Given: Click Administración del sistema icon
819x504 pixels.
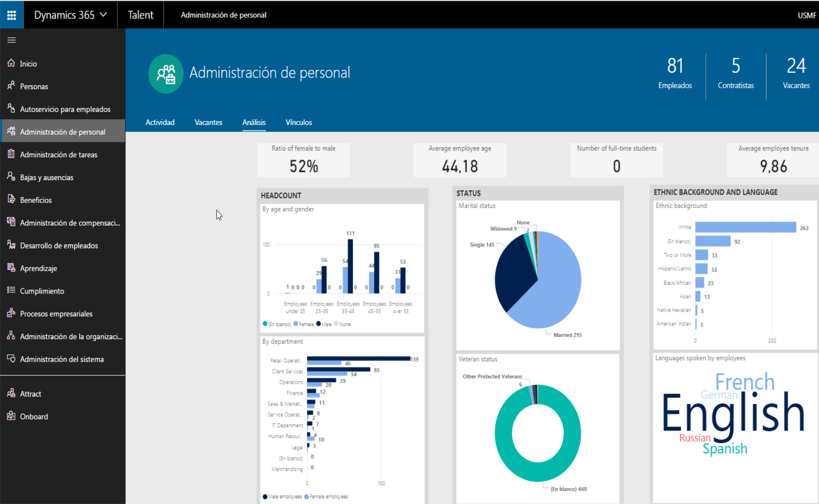Looking at the screenshot, I should pyautogui.click(x=11, y=358).
